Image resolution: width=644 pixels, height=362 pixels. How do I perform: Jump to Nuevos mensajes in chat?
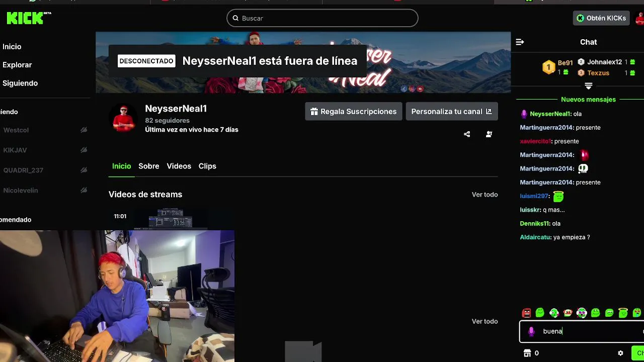(588, 100)
